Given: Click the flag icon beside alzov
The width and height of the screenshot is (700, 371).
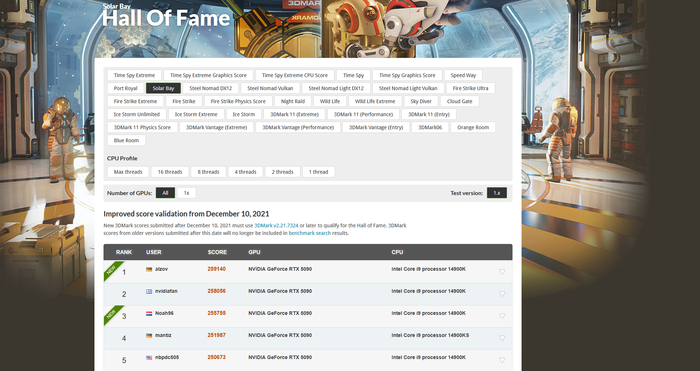Looking at the screenshot, I should (149, 269).
